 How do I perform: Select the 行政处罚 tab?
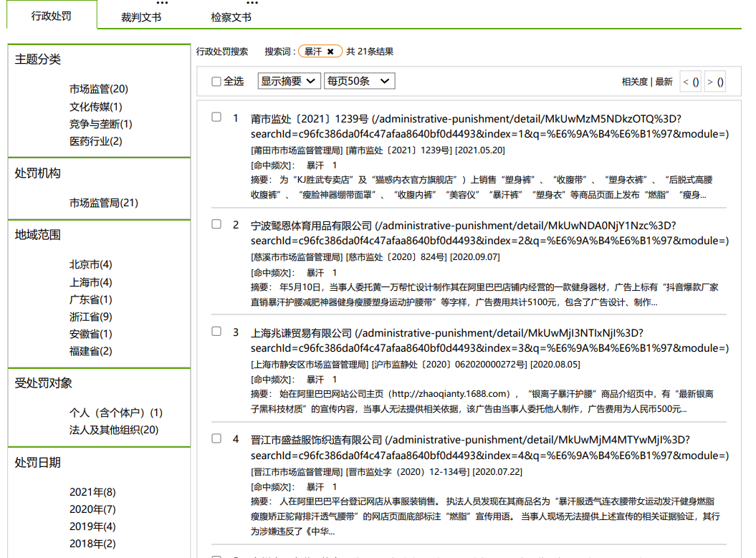coord(52,16)
